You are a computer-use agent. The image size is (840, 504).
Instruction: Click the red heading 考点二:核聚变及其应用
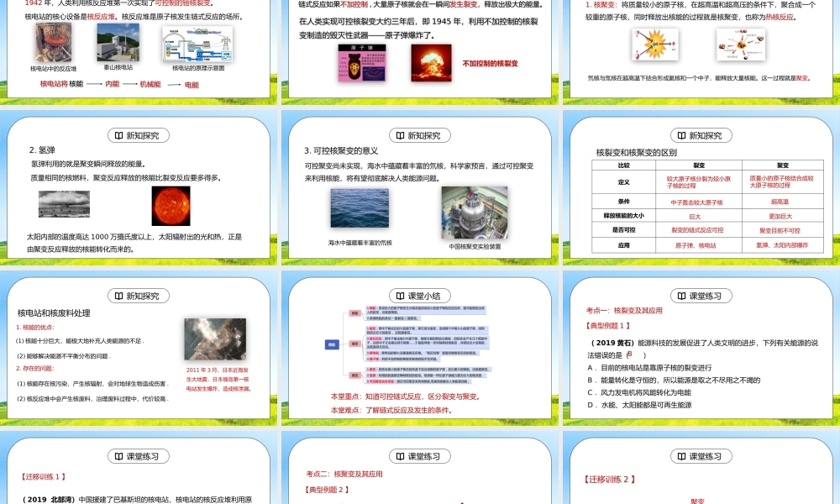point(344,474)
